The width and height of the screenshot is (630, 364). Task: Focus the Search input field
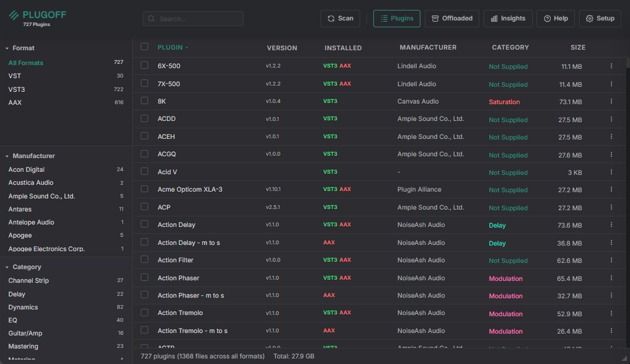tap(198, 19)
